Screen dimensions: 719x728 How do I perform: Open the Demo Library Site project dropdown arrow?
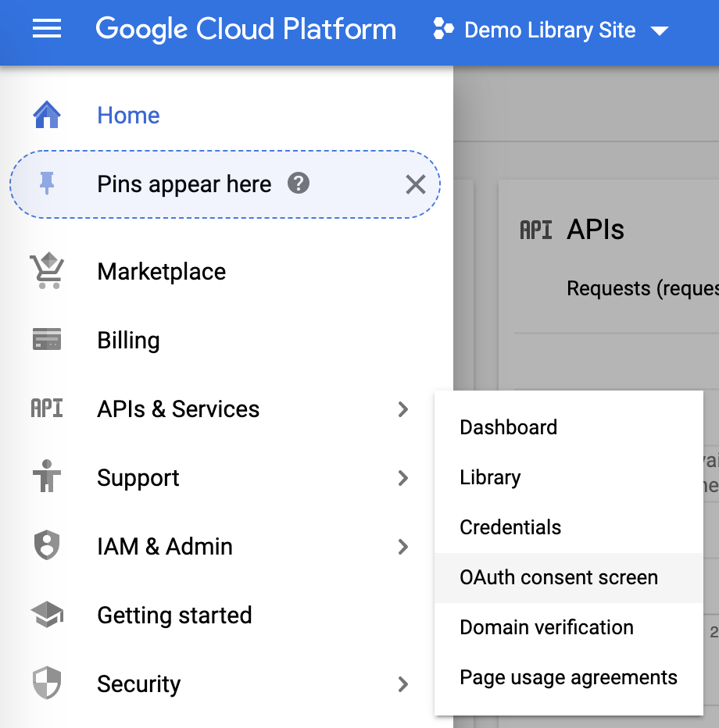(659, 31)
